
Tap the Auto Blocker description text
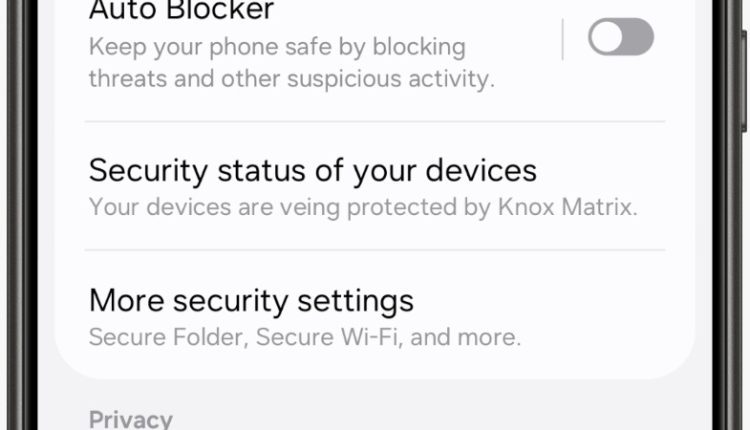291,62
